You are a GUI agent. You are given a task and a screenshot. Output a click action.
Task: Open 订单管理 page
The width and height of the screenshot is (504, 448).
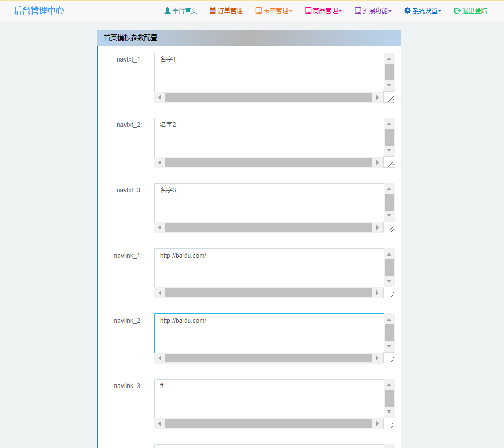(x=226, y=10)
